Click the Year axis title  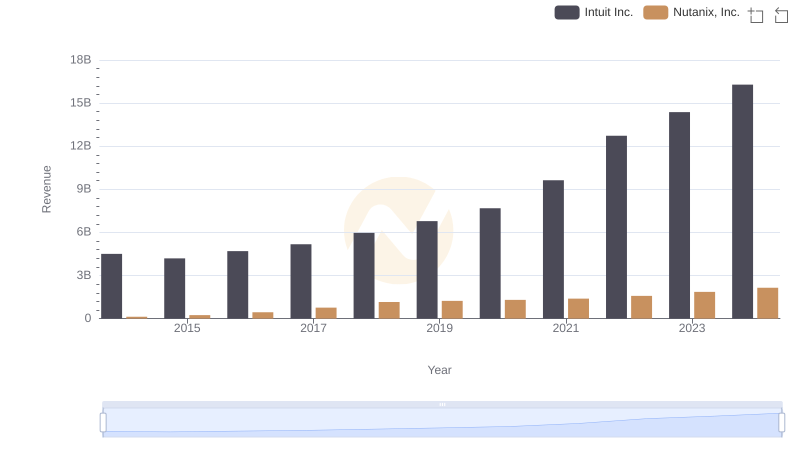pos(439,370)
